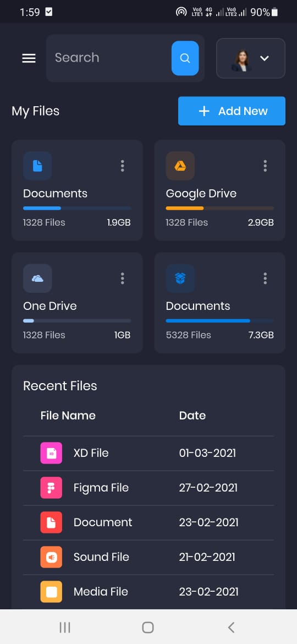Click the 1.9GB Documents storage progress bar
Image resolution: width=297 pixels, height=644 pixels.
coord(77,208)
